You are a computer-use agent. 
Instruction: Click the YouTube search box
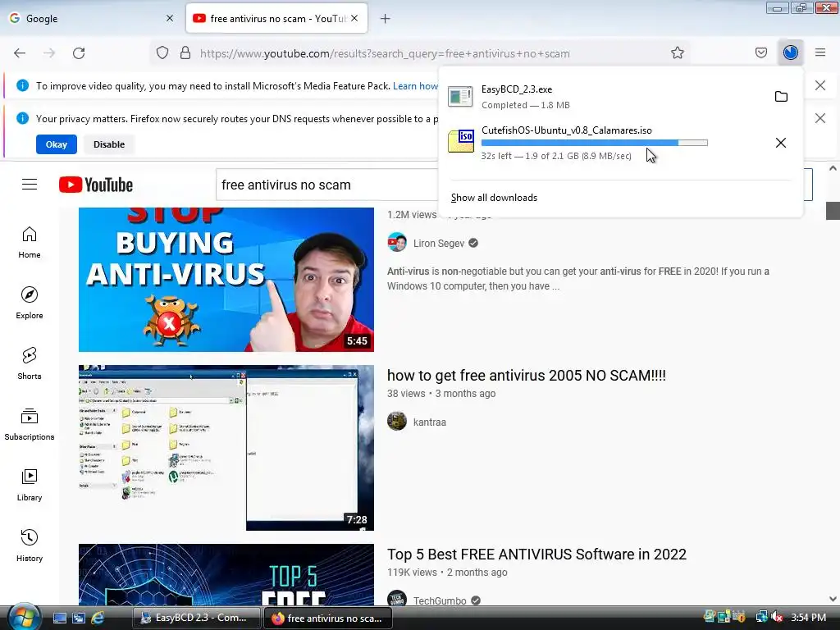(x=326, y=185)
